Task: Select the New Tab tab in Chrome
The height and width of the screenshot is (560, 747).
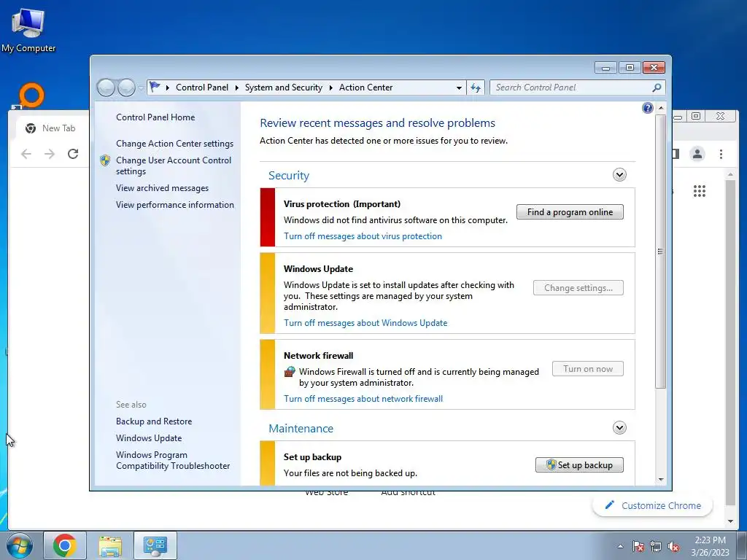Action: 52,128
